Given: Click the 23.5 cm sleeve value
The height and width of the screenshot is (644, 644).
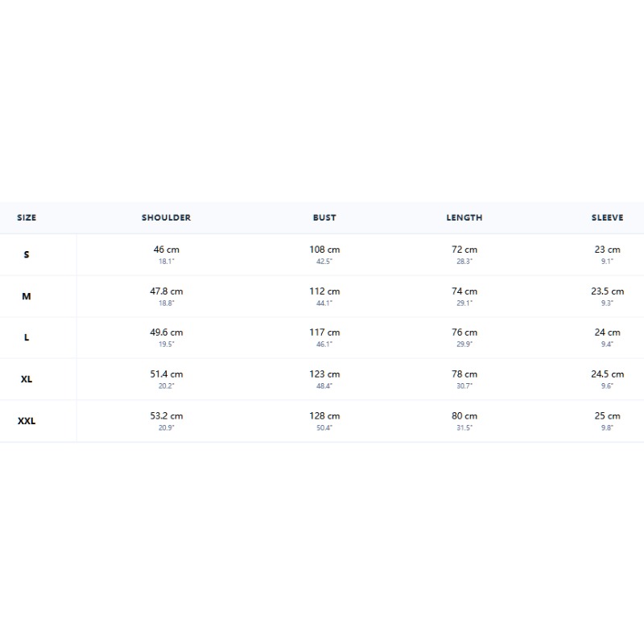Looking at the screenshot, I should [608, 291].
